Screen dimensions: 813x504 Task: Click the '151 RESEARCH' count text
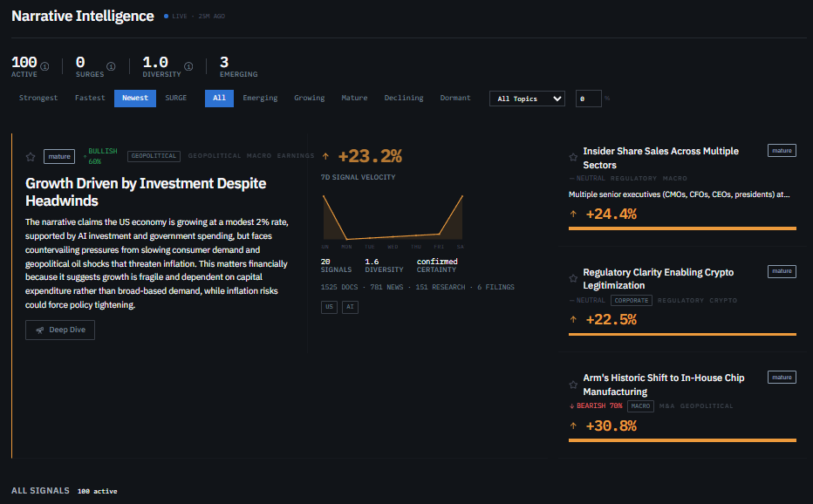441,287
